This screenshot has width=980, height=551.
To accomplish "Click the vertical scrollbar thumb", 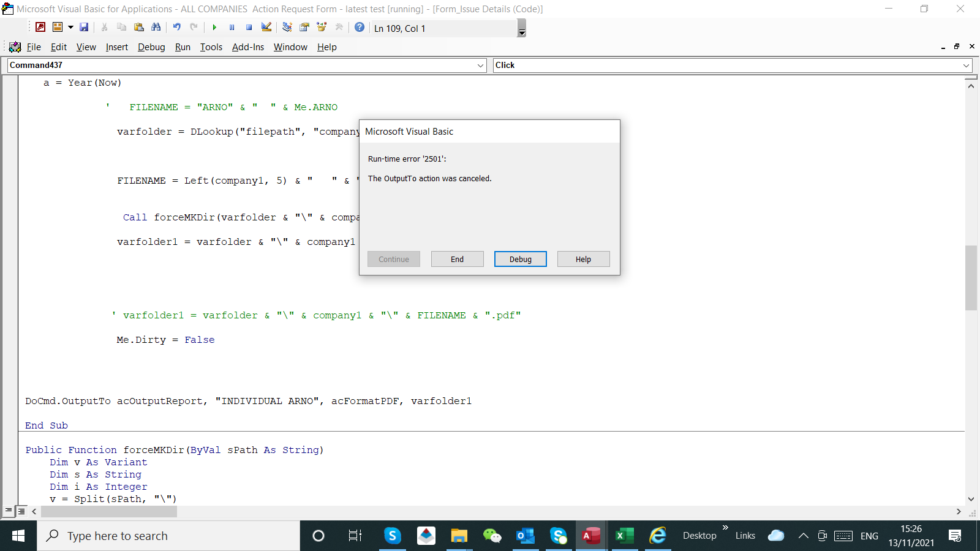I will point(971,277).
